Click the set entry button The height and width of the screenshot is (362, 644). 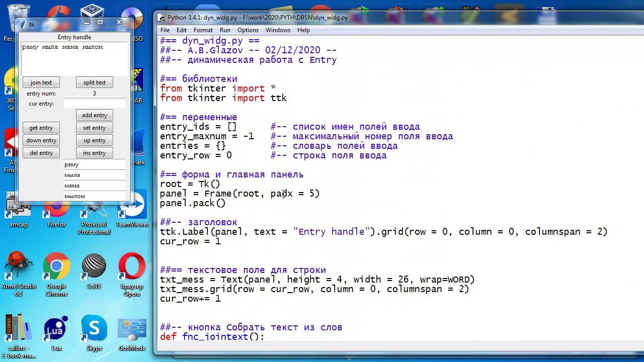pos(95,128)
